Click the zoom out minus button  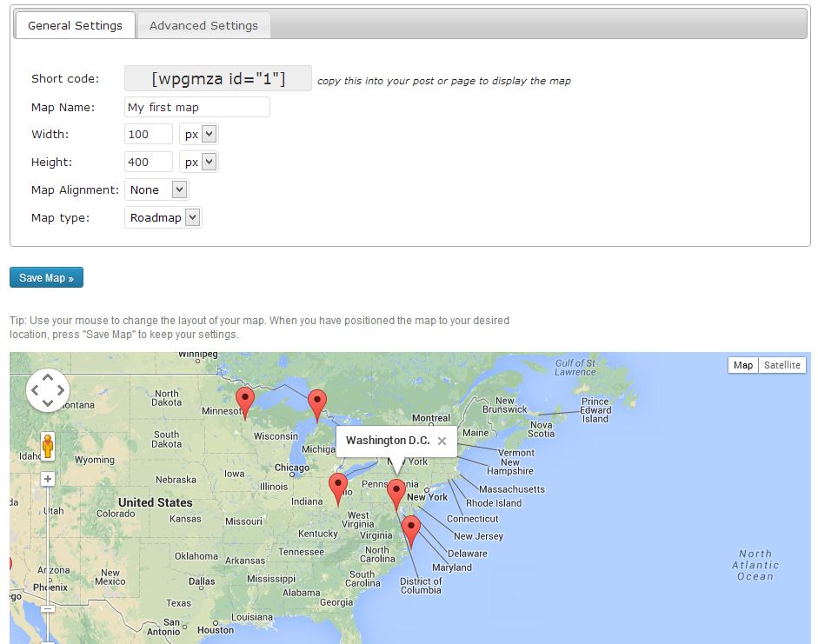[48, 609]
